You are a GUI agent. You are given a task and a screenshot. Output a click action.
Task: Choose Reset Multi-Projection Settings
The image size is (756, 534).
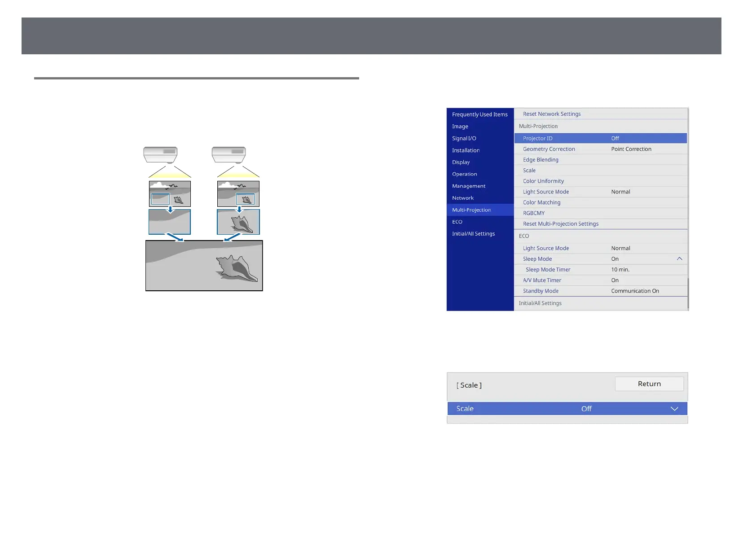click(600, 224)
